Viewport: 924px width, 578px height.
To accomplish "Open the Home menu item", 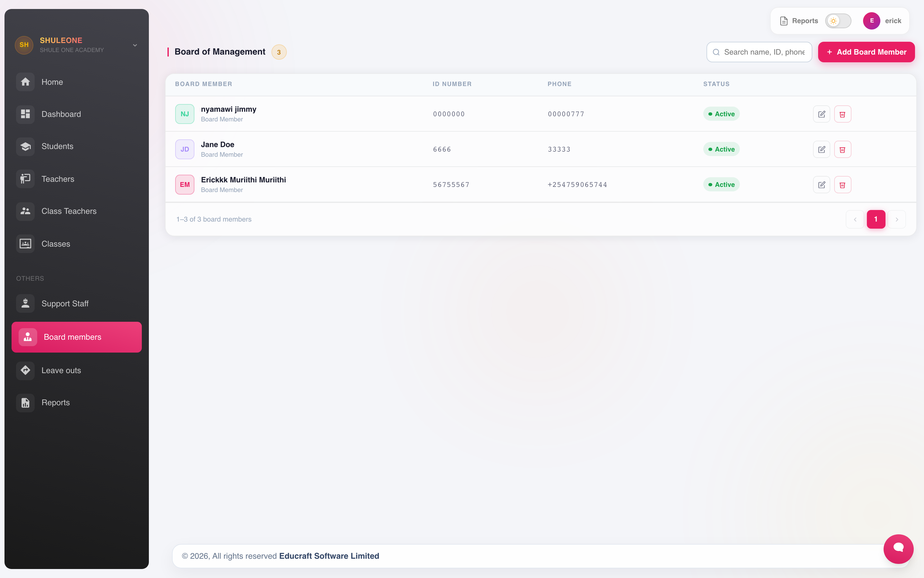I will coord(77,82).
